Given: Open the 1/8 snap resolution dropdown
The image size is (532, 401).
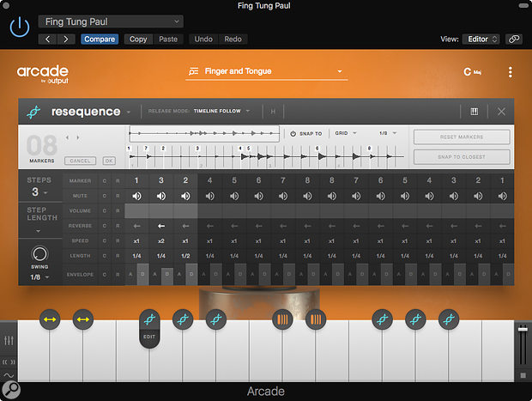Looking at the screenshot, I should pos(388,133).
